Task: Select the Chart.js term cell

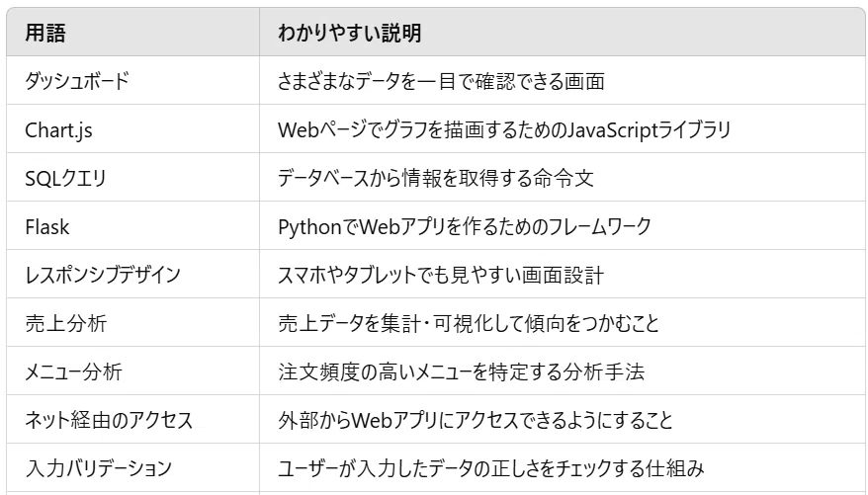Action: click(x=132, y=128)
